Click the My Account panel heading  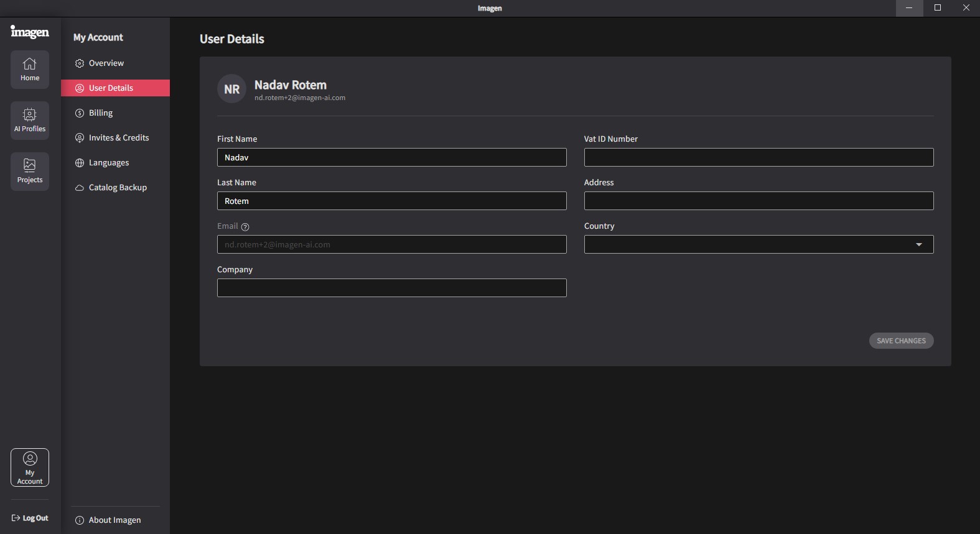point(98,37)
